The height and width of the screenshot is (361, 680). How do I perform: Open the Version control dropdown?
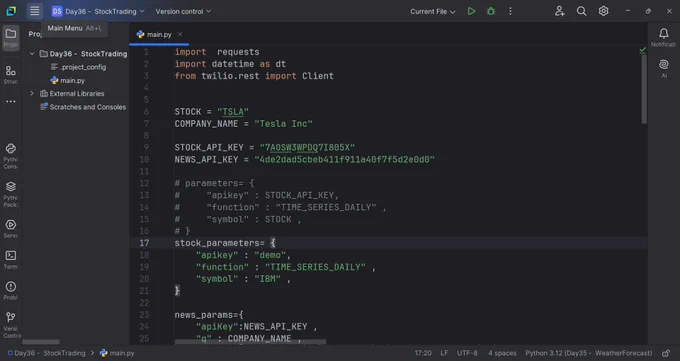tap(183, 11)
